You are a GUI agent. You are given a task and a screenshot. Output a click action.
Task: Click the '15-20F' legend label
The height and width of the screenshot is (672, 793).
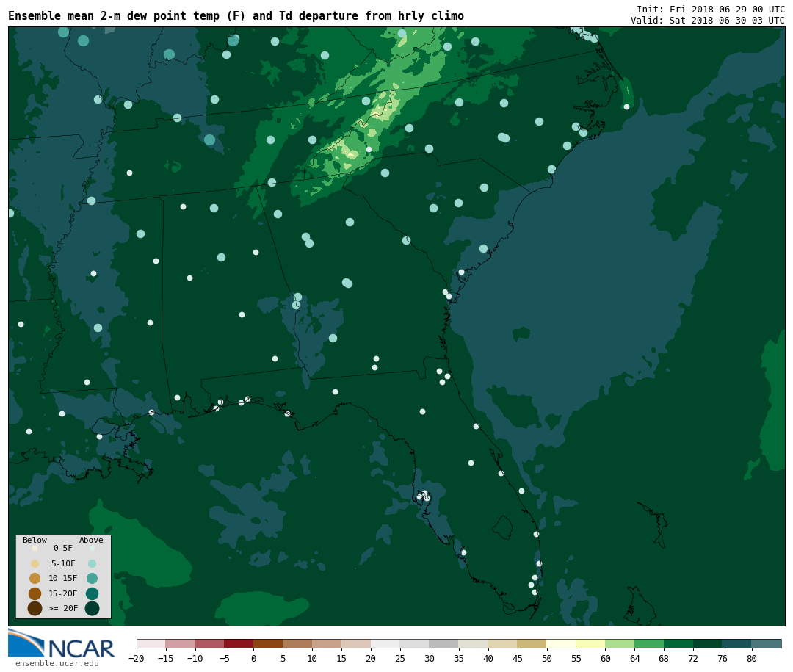(63, 593)
